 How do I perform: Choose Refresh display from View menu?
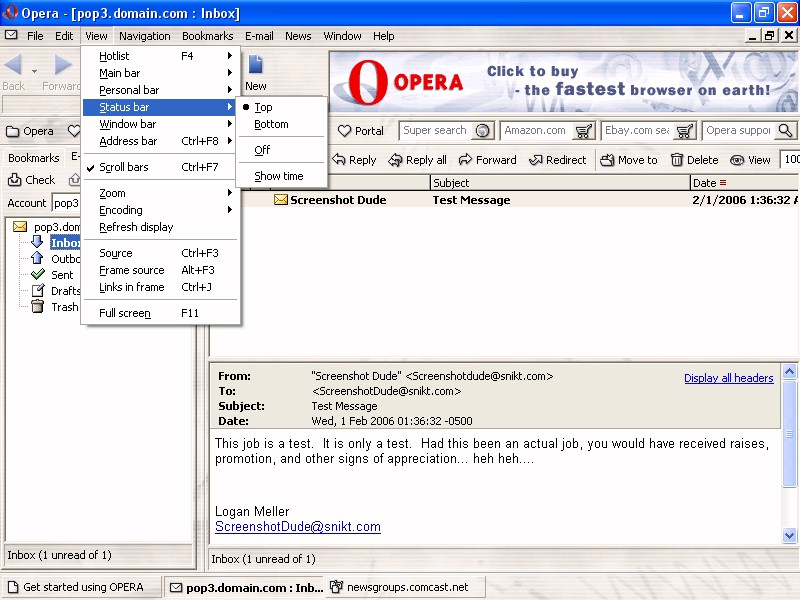pyautogui.click(x=160, y=227)
